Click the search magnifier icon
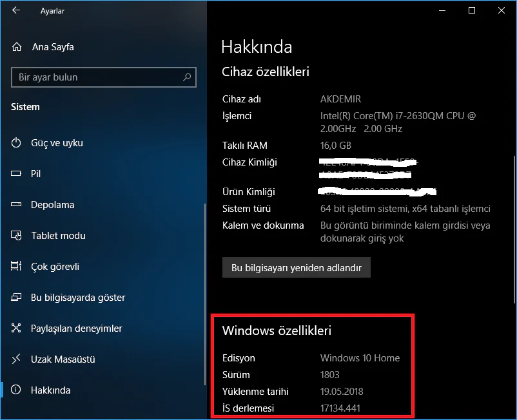 187,77
